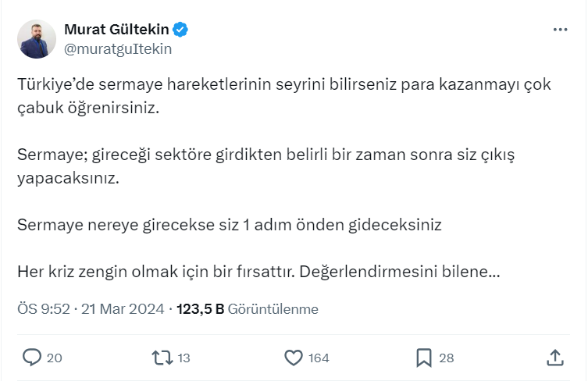Click the repost arrows icon
588x381 pixels.
pos(162,358)
